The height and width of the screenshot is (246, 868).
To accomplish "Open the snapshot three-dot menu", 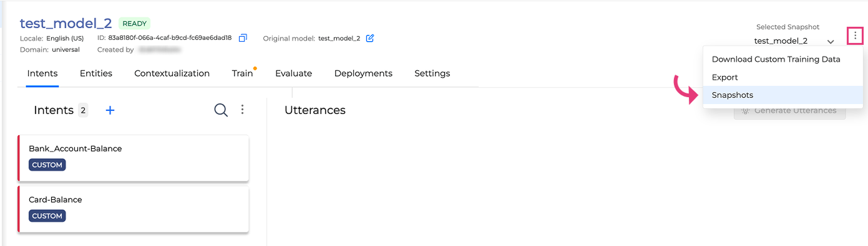I will click(855, 36).
